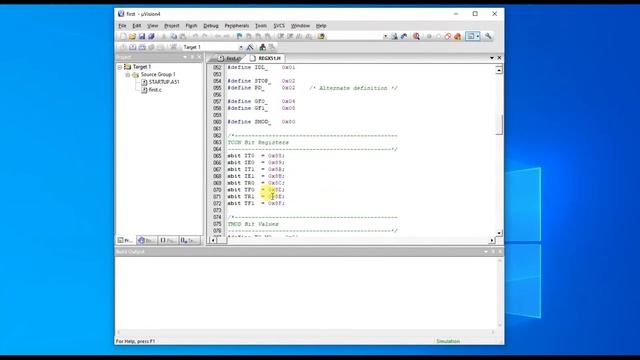Open the Functions tab in the project pane
This screenshot has width=640, height=360.
tap(168, 240)
